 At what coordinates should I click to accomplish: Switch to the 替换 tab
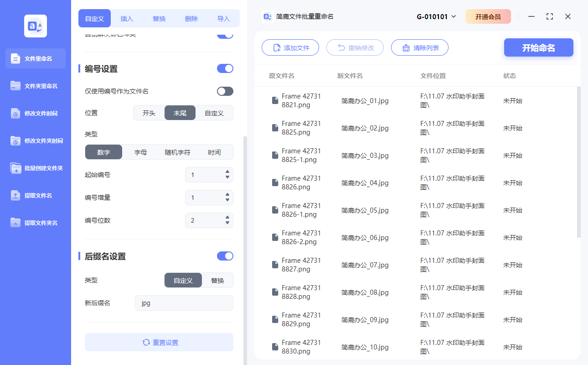(x=159, y=18)
